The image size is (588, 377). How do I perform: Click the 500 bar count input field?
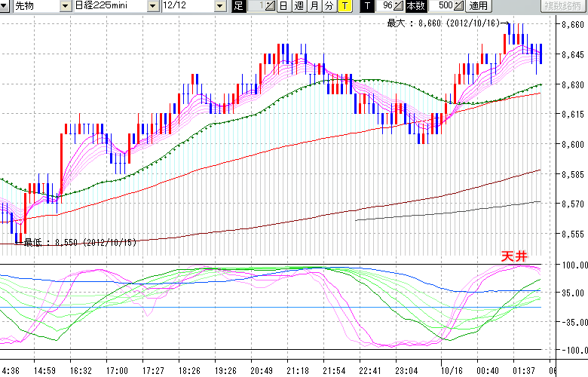445,6
